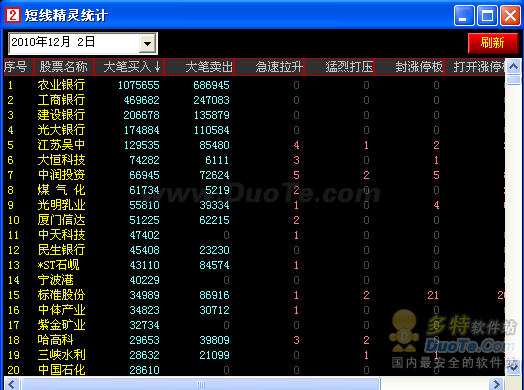Select the 紫金矿业 stock row
This screenshot has height=390, width=524.
click(254, 325)
